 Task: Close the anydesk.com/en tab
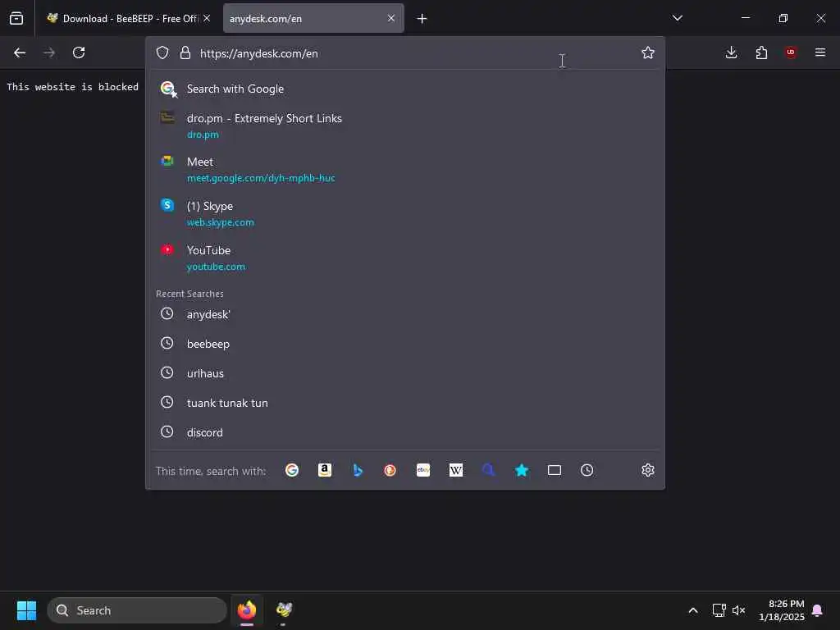click(x=391, y=18)
